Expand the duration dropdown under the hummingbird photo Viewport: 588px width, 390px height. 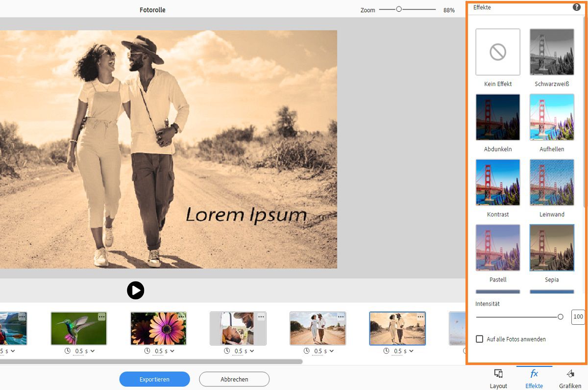click(93, 351)
